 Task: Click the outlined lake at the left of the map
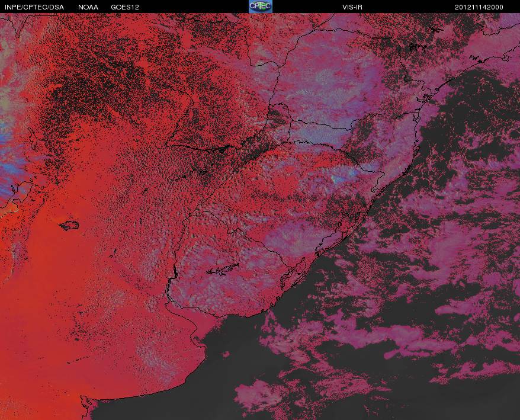point(69,225)
